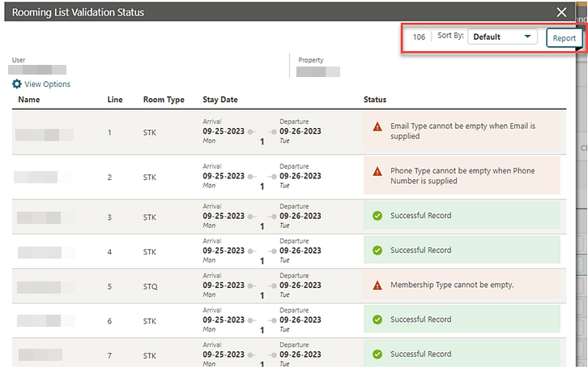
Task: Close the Rooming List Validation Status dialog
Action: [x=561, y=12]
